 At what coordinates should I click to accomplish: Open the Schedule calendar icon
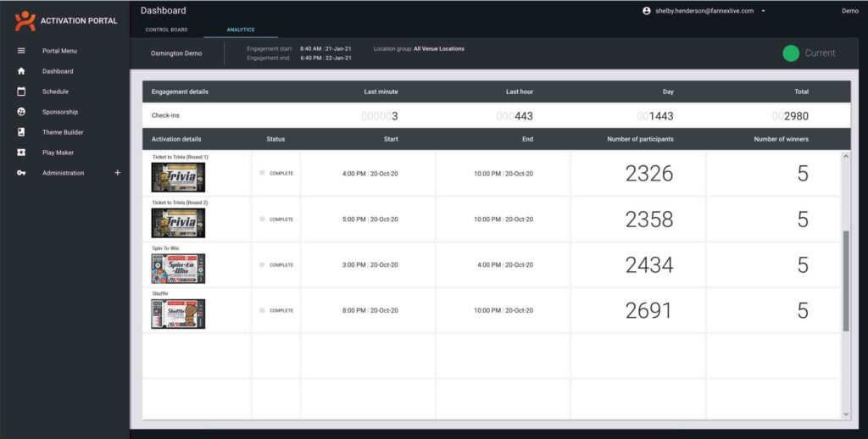pyautogui.click(x=21, y=92)
